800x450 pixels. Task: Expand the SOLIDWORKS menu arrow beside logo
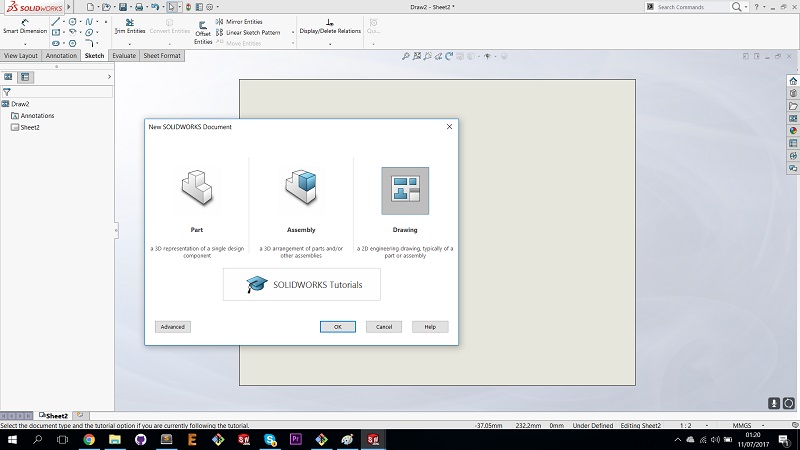pyautogui.click(x=69, y=7)
